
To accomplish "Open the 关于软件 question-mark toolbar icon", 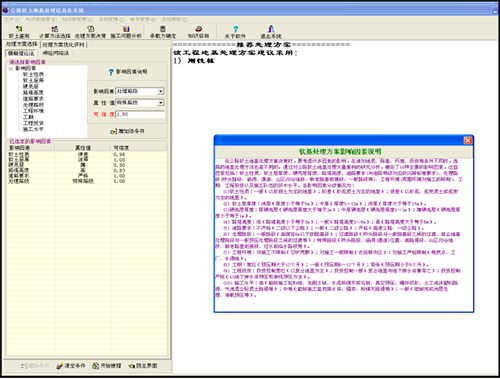I will (x=235, y=32).
